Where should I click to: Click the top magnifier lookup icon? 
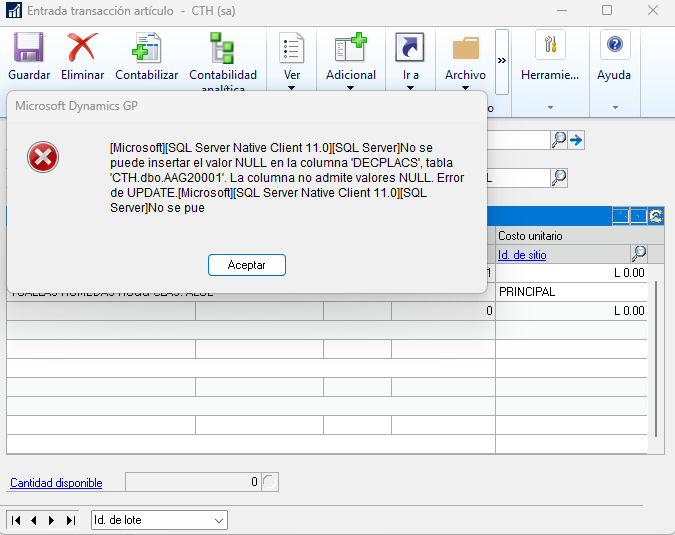559,140
